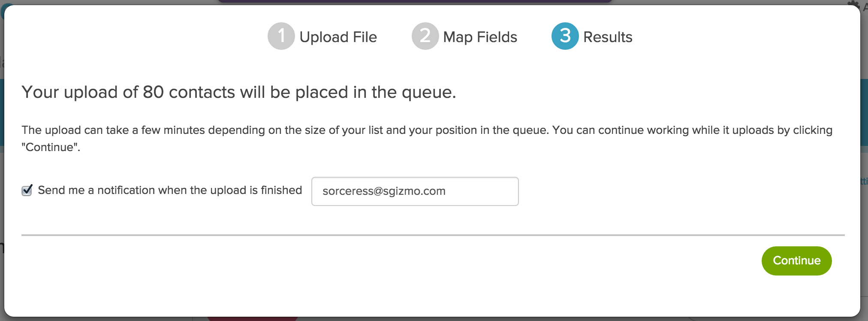Go to the Map Fields step
868x321 pixels.
480,37
